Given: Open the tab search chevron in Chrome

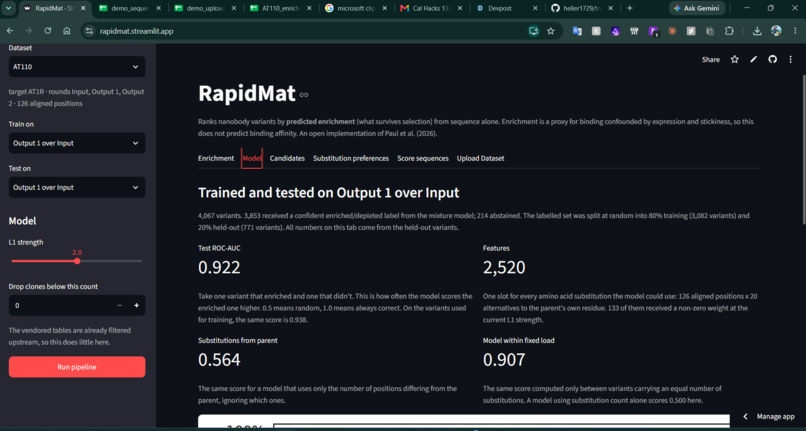Looking at the screenshot, I should pos(9,8).
